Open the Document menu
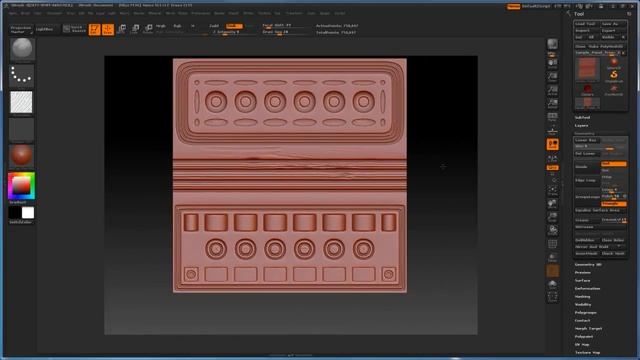 click(54, 13)
